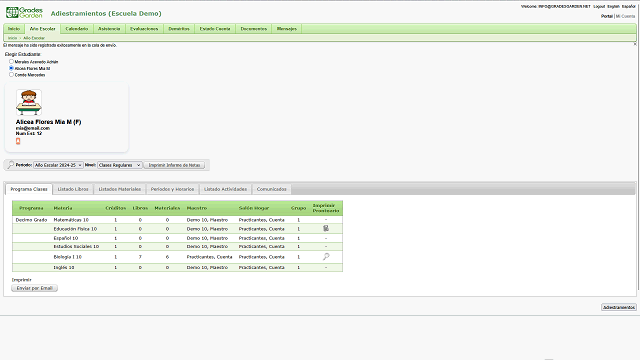
Task: Open the Deméritos menu tab
Action: [179, 29]
